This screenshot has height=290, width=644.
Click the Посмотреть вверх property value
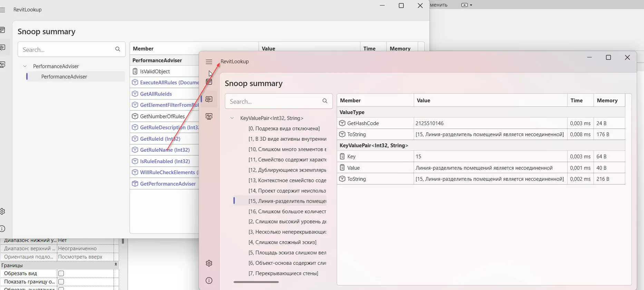click(80, 257)
